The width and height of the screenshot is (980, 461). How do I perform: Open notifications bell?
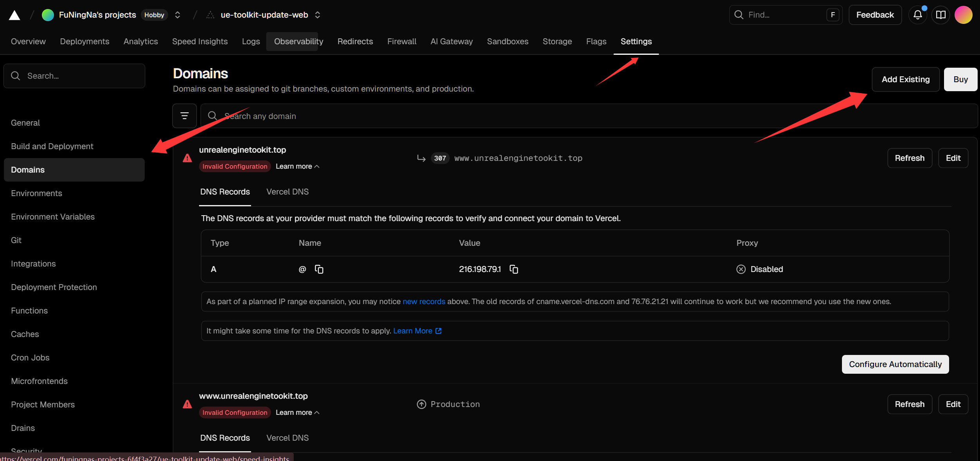pyautogui.click(x=917, y=15)
